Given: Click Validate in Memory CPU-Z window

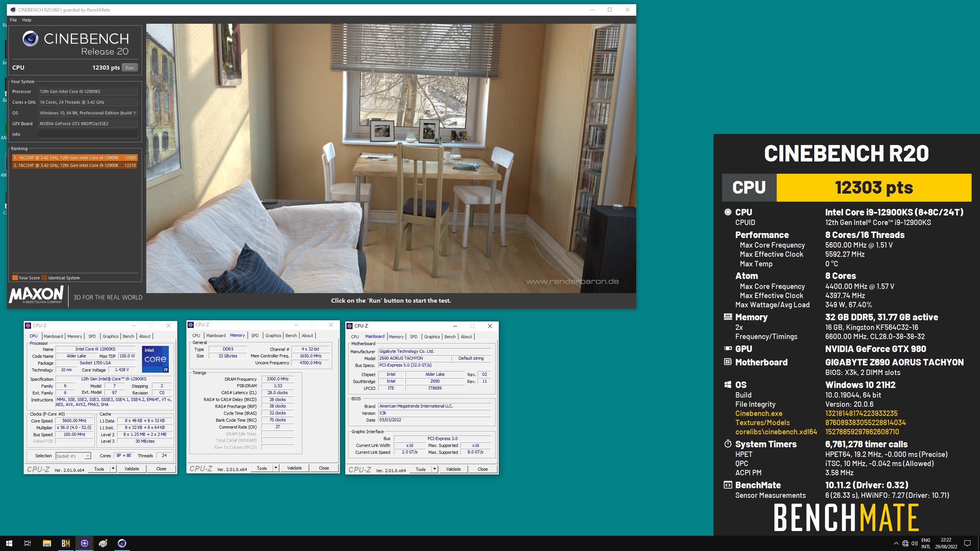Looking at the screenshot, I should 294,468.
